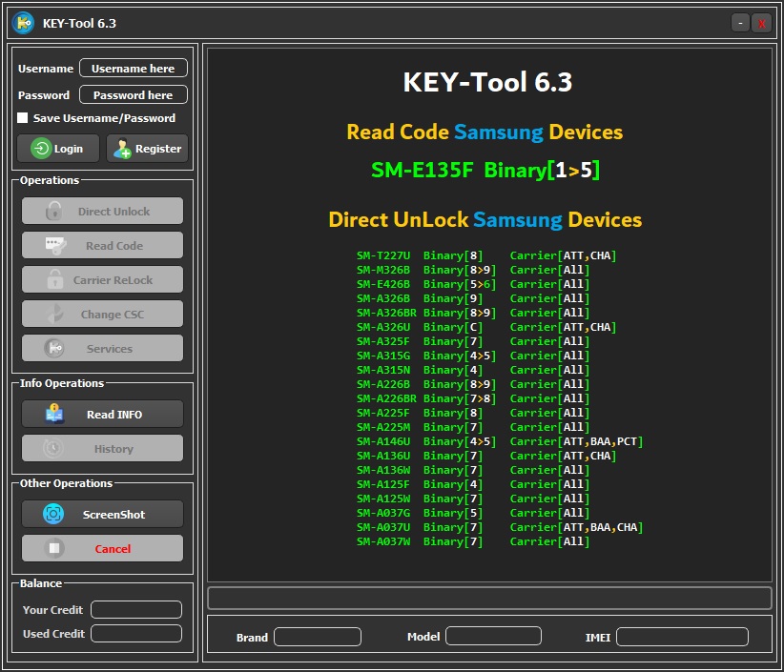The width and height of the screenshot is (784, 672).
Task: Click the 'SM-A225M' row text
Action: point(383,427)
